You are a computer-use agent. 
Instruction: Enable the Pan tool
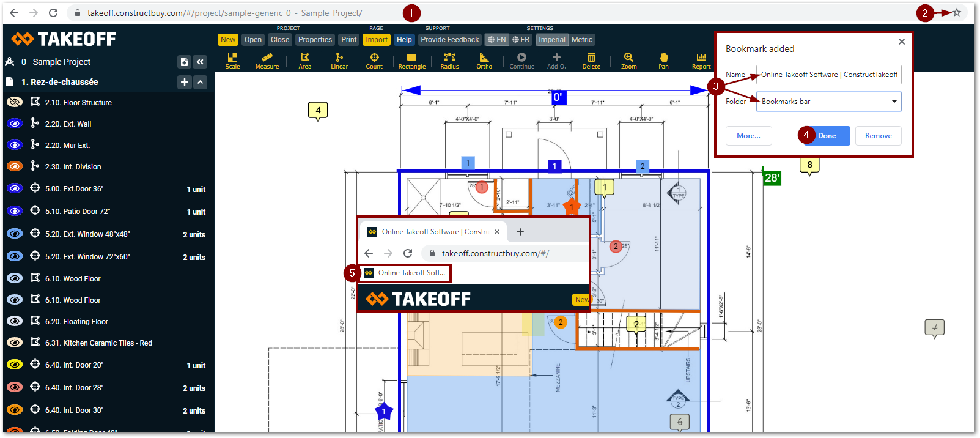coord(663,61)
